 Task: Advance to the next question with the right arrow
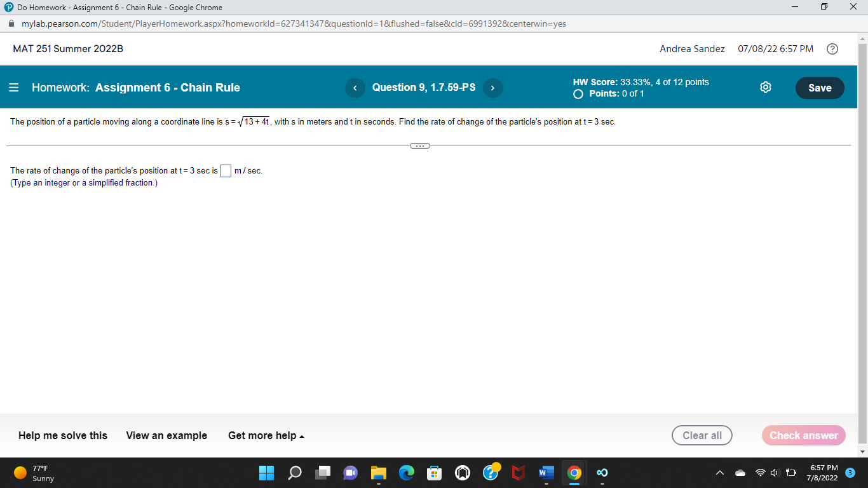tap(492, 88)
